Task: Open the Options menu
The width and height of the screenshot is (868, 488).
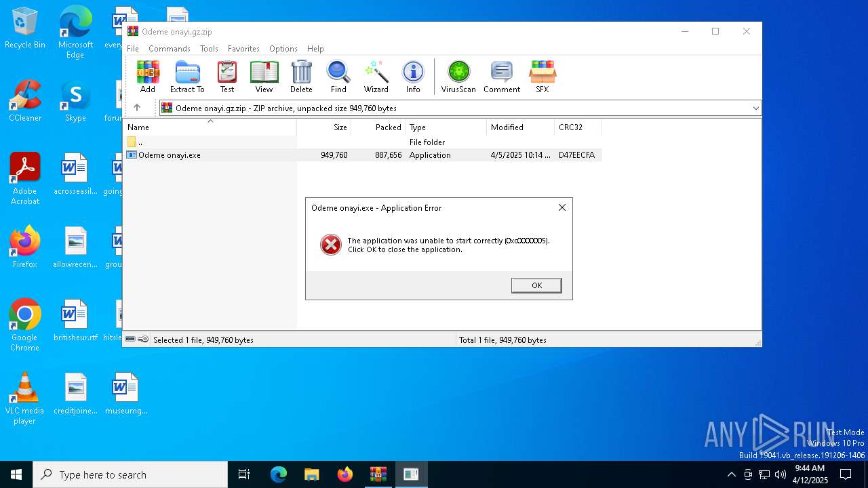Action: [x=283, y=49]
